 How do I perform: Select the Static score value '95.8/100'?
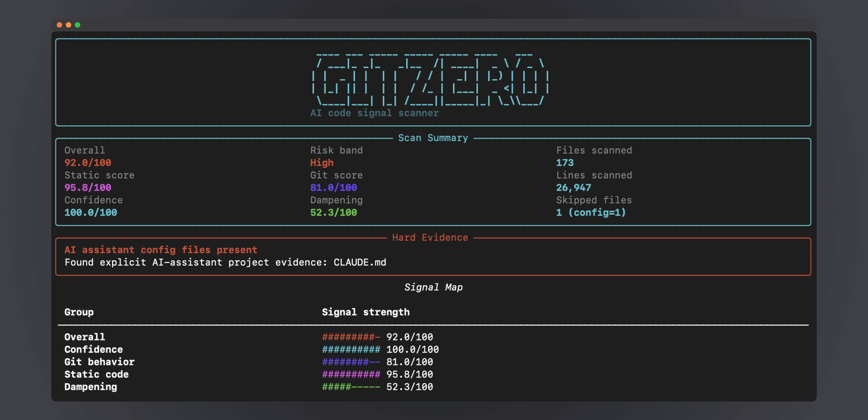point(88,188)
